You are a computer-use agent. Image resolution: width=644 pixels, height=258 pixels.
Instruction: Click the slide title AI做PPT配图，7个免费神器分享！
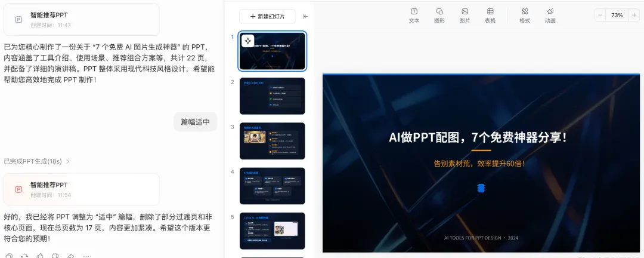point(478,137)
